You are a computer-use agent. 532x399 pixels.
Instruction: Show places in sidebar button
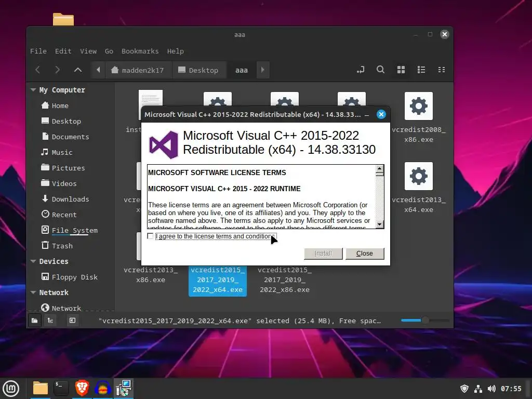35,321
